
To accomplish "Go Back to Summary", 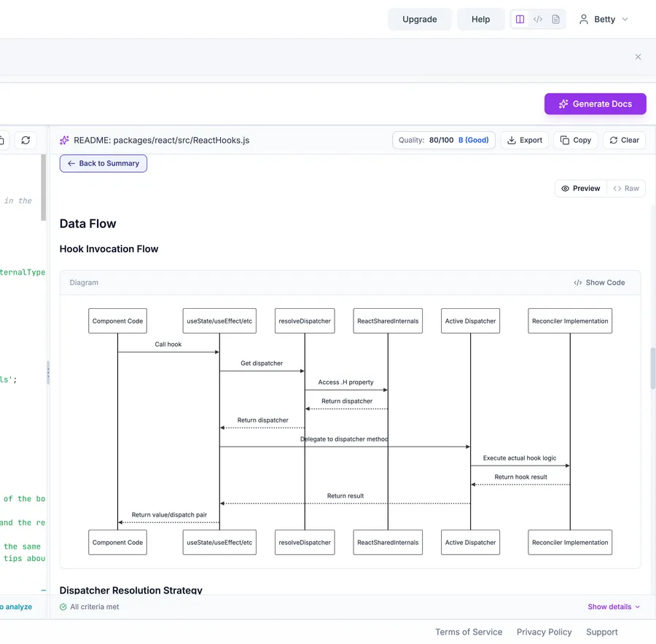I will [104, 163].
